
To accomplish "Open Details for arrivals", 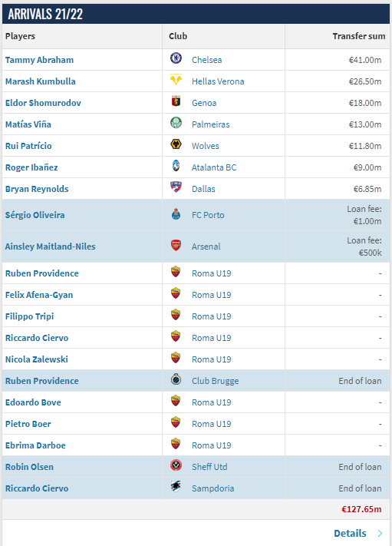I will click(x=350, y=533).
